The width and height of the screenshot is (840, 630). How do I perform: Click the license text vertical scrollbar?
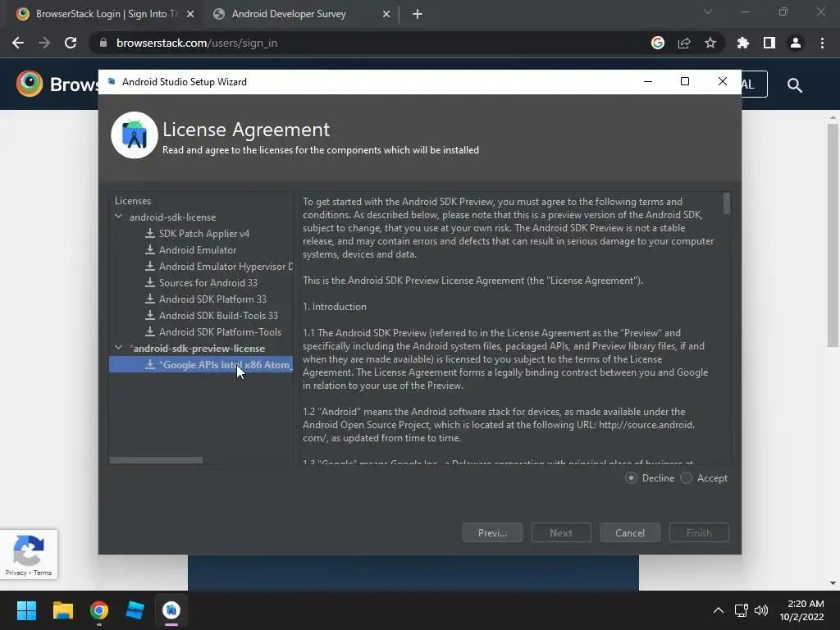coord(727,203)
